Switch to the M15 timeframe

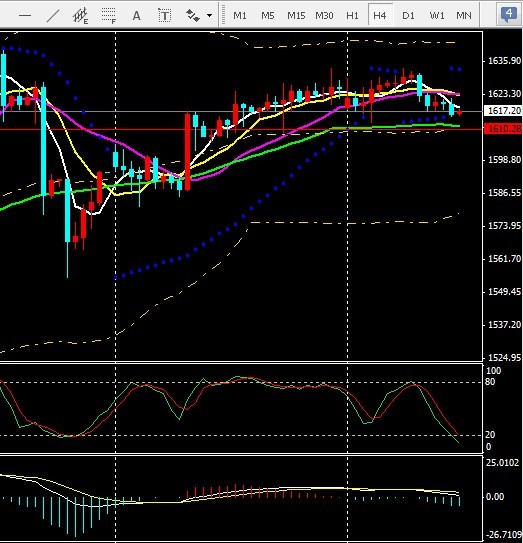point(296,16)
